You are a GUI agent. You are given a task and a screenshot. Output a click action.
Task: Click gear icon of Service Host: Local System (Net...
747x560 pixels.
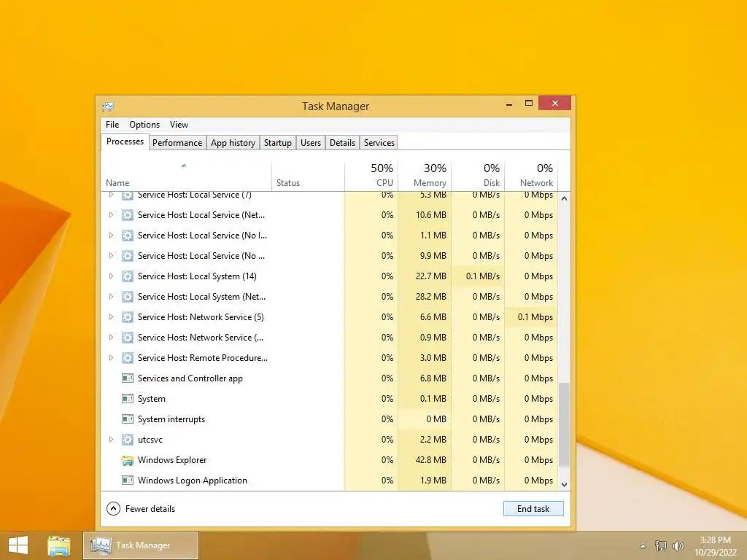[127, 297]
